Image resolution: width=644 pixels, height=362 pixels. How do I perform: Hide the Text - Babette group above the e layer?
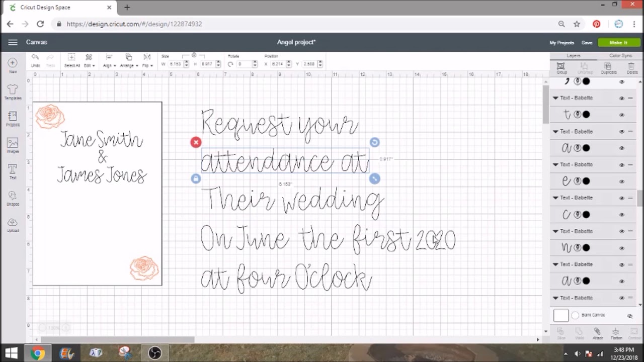tap(621, 164)
